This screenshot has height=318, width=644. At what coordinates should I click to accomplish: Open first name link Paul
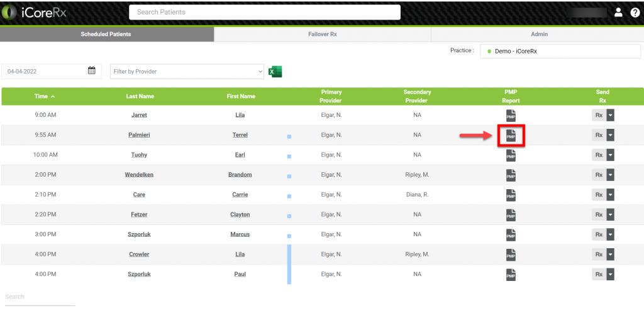240,274
